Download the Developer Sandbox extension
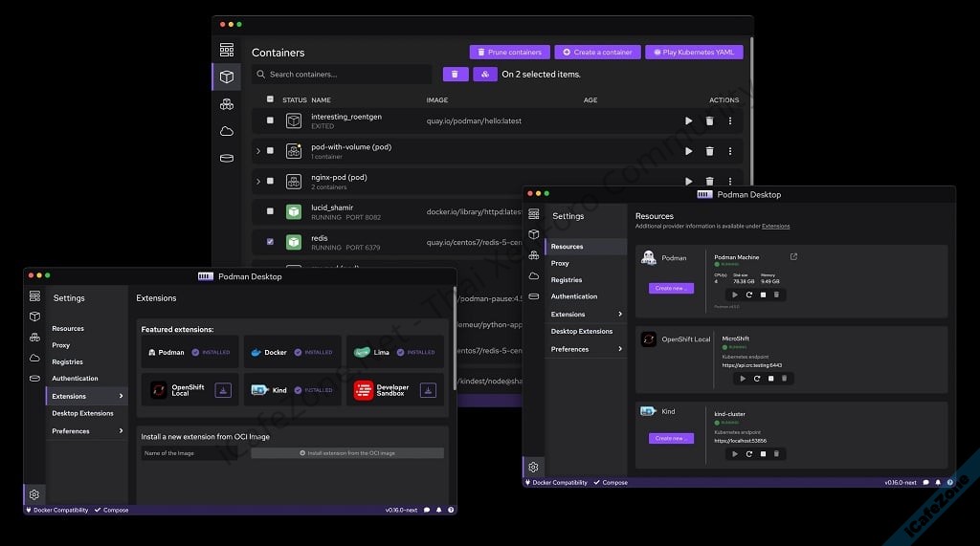980x546 pixels. tap(428, 390)
